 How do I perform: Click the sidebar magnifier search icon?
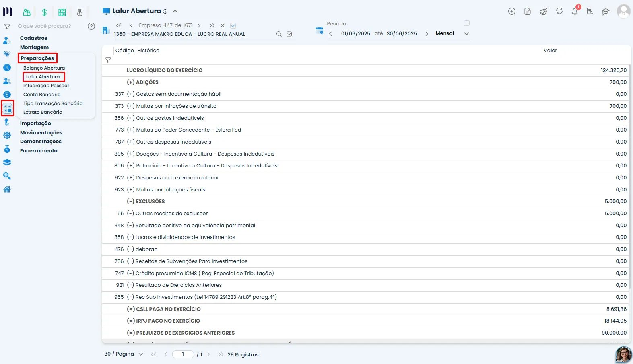click(x=7, y=176)
